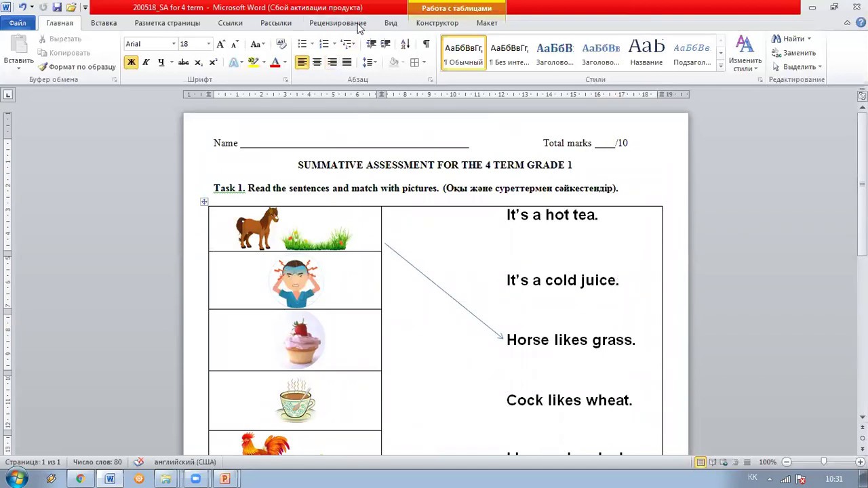Open PowerPoint from the taskbar
This screenshot has height=488, width=868.
coord(224,479)
